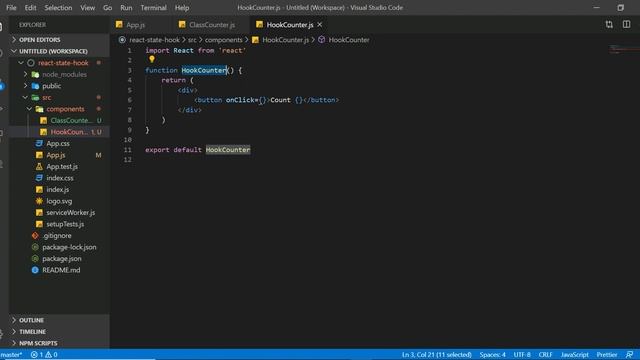Click highlighted HookCounter on export default line
The image size is (640, 360).
coord(228,150)
